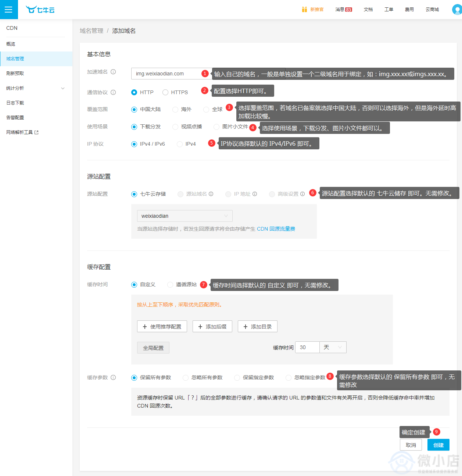462x476 pixels.
Task: Open the user avatar icon
Action: (457, 10)
